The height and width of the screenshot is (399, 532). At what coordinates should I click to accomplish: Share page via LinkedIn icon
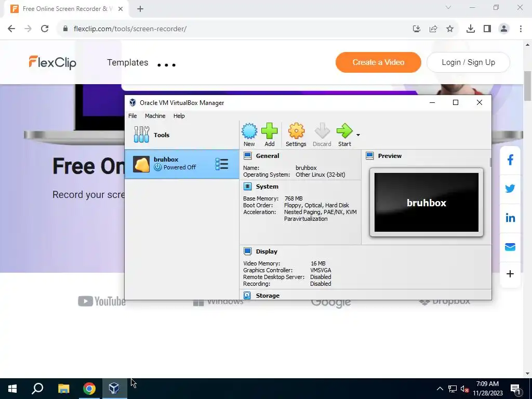(510, 218)
